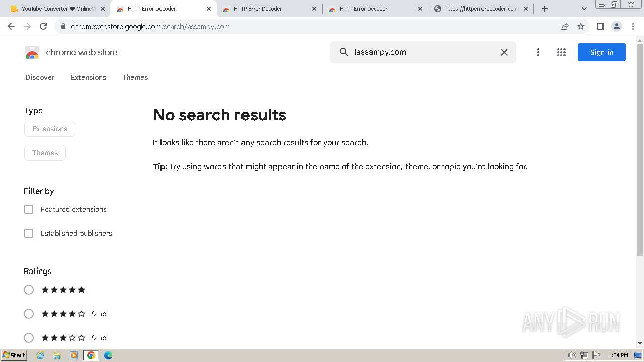
Task: Filter type by Extensions chip
Action: tap(50, 129)
